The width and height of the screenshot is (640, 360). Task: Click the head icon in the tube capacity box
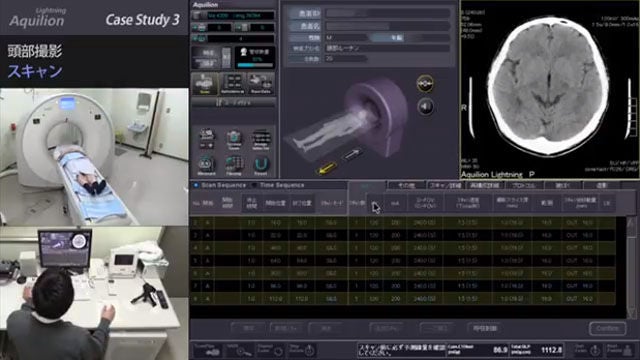pos(244,52)
